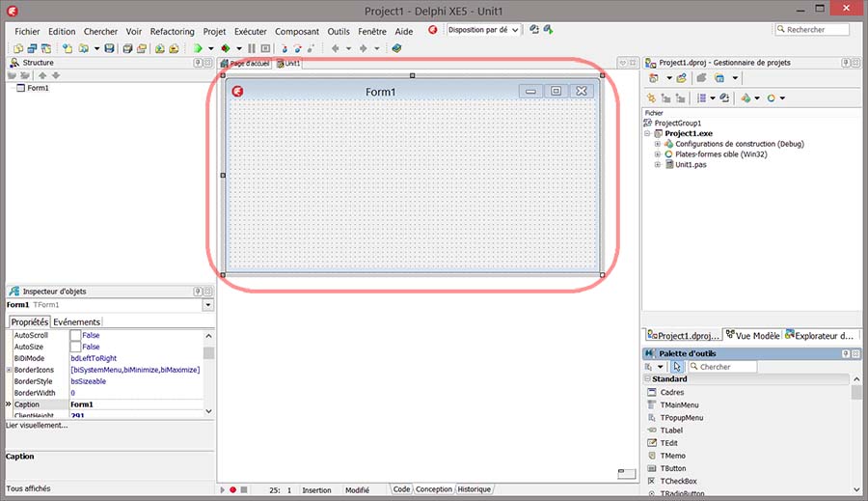868x501 pixels.
Task: Click the build configuration icon in Project Manager
Action: pyautogui.click(x=746, y=98)
